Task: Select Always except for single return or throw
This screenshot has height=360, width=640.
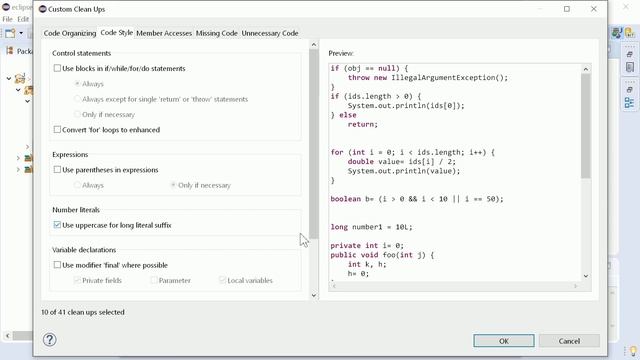Action: 77,99
